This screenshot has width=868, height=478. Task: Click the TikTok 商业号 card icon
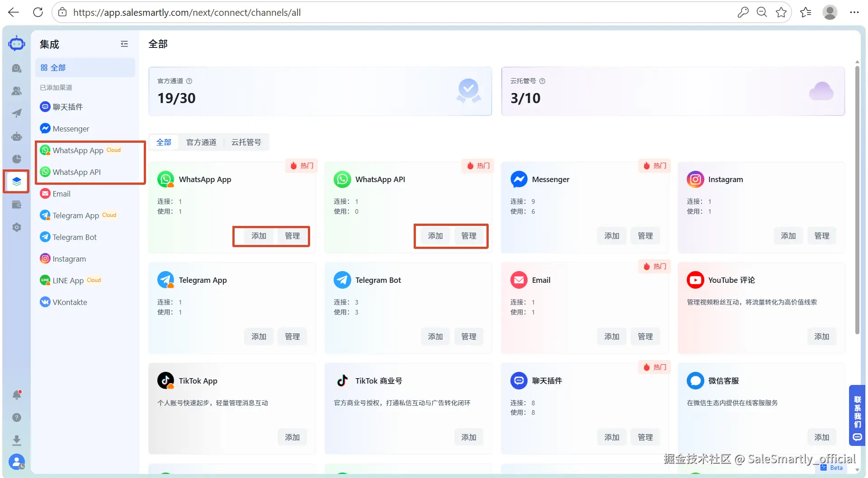pyautogui.click(x=342, y=381)
